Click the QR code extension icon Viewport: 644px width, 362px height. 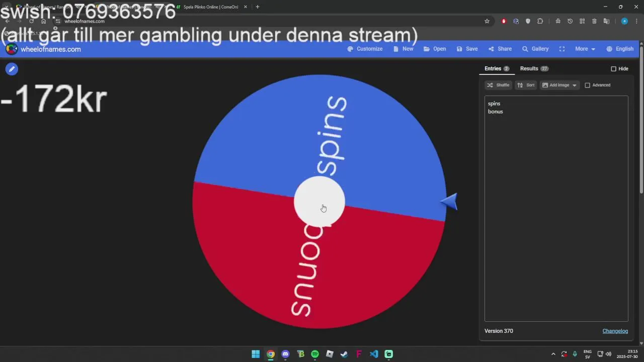coord(582,21)
